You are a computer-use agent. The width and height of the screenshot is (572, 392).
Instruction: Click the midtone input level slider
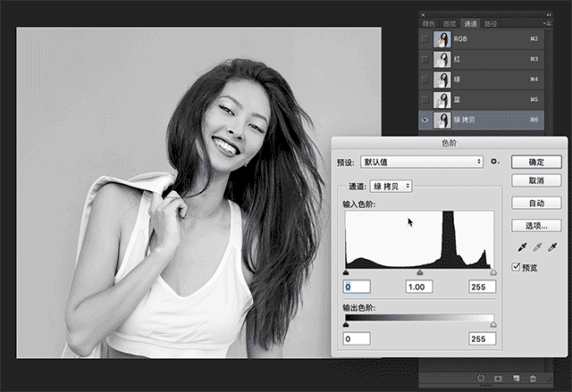(x=420, y=272)
